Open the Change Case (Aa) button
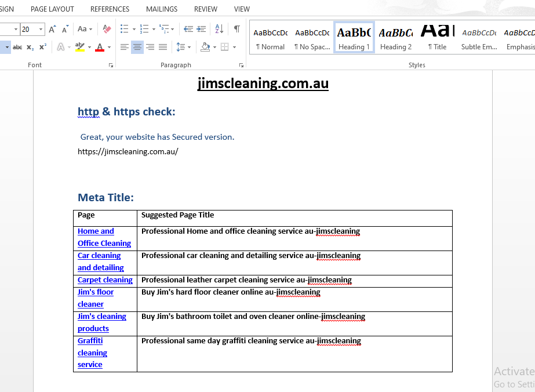 click(82, 29)
